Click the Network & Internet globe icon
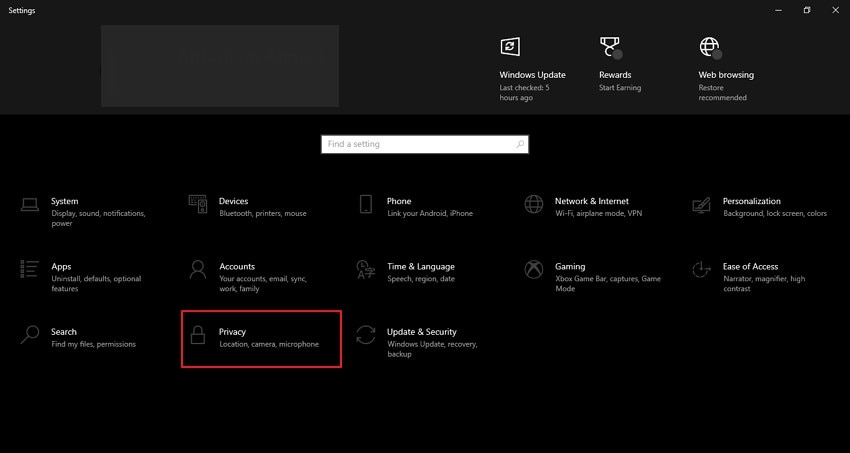 534,204
